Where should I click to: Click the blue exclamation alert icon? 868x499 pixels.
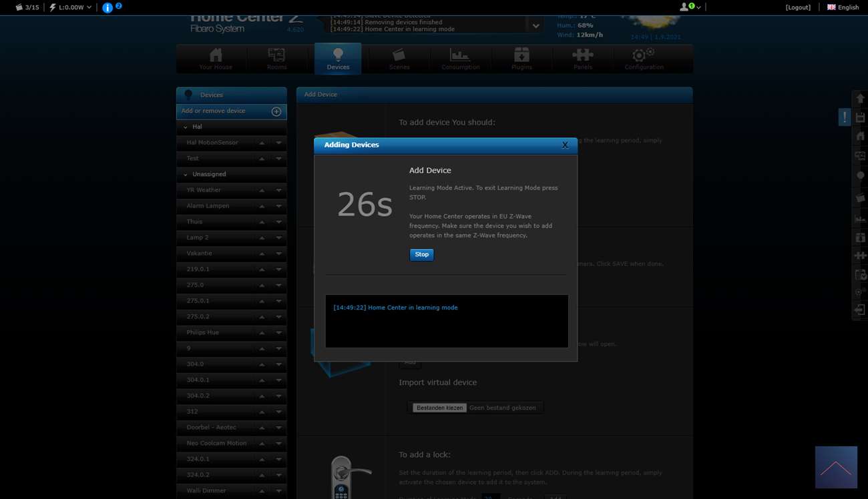point(845,117)
